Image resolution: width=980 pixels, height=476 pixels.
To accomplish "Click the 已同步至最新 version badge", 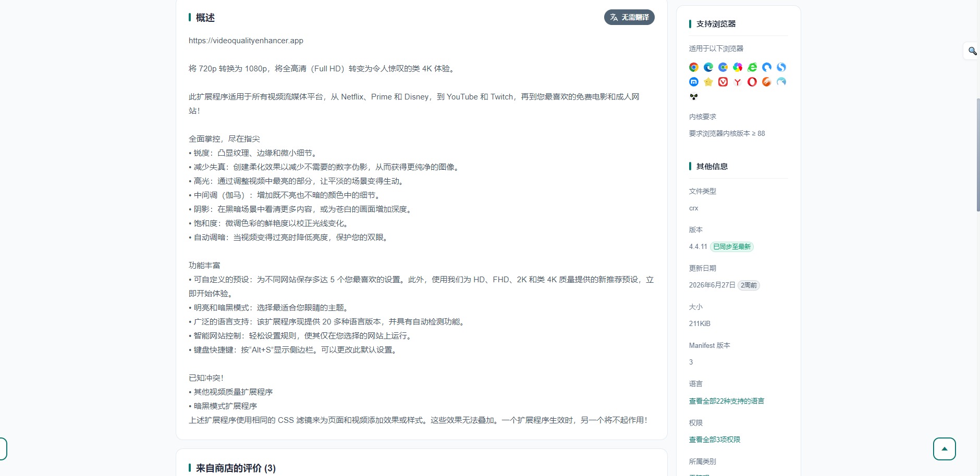I will pos(732,247).
